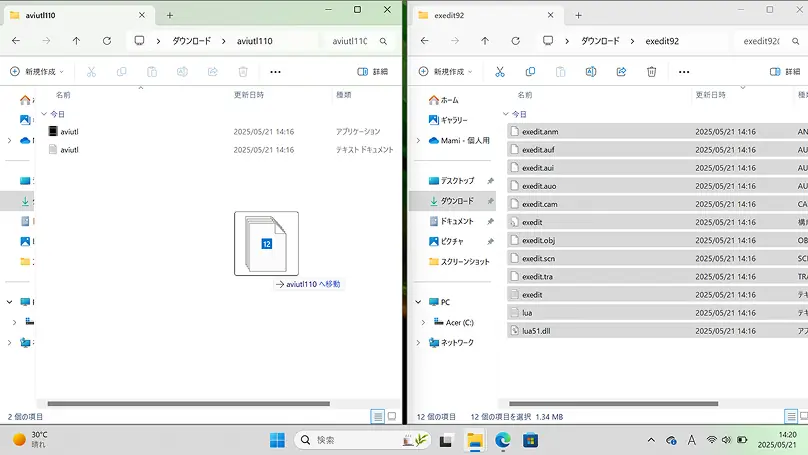Open ピクチャ in exedit92 sidebar
808x455 pixels.
click(446, 241)
